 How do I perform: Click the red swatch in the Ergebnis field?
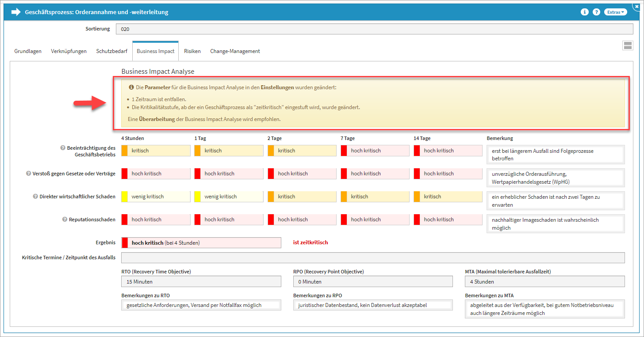(125, 242)
